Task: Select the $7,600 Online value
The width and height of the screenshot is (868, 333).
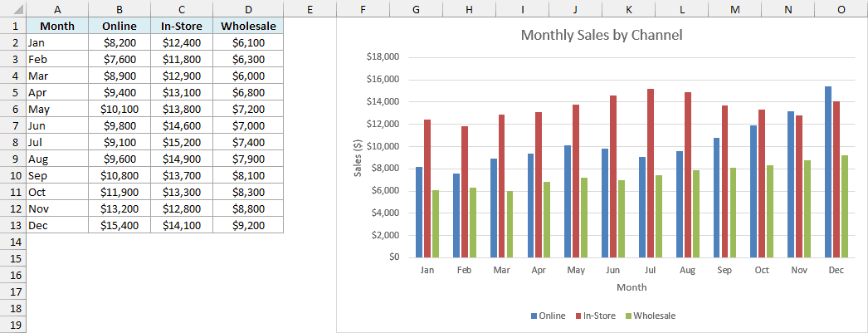Action: pos(119,59)
